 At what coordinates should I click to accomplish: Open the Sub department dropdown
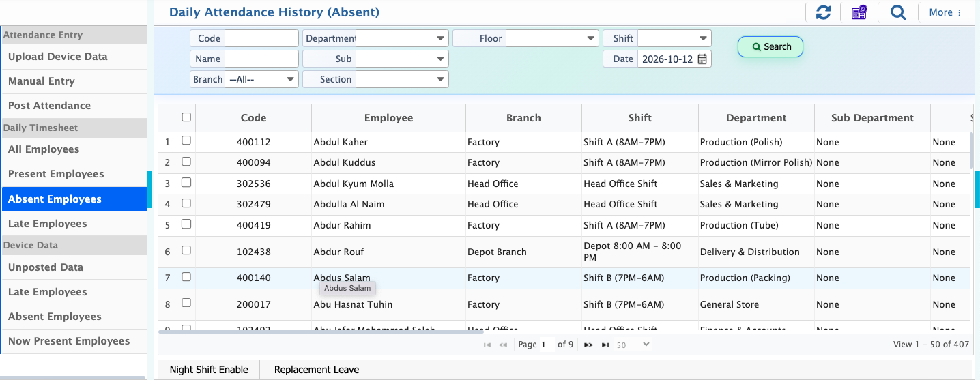pos(402,59)
